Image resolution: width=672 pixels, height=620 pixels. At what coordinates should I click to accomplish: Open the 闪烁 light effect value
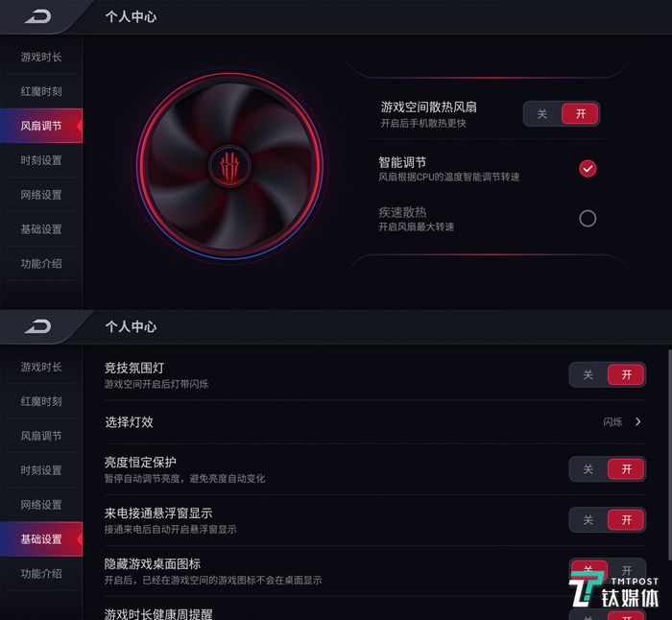tap(612, 422)
